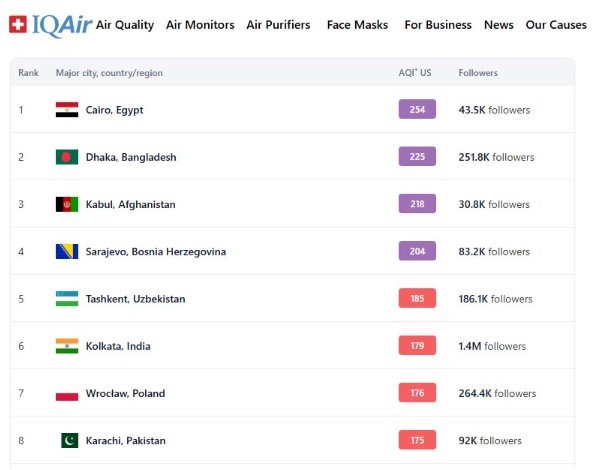Click the Egypt flag icon

tap(67, 109)
